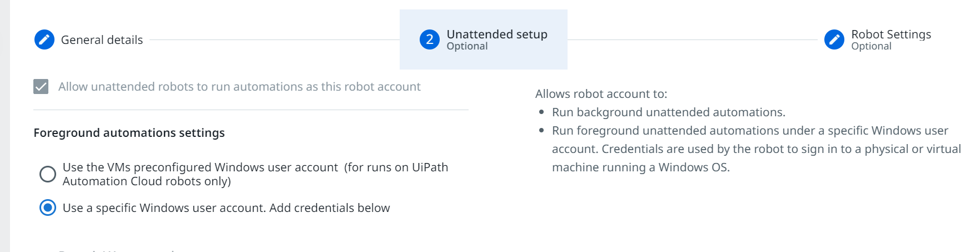Select the specific Windows user account radio button
Image resolution: width=980 pixels, height=252 pixels.
(x=48, y=208)
